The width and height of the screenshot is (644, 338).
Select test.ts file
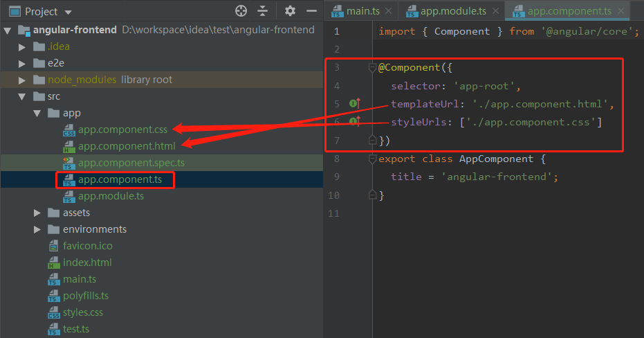click(x=76, y=329)
